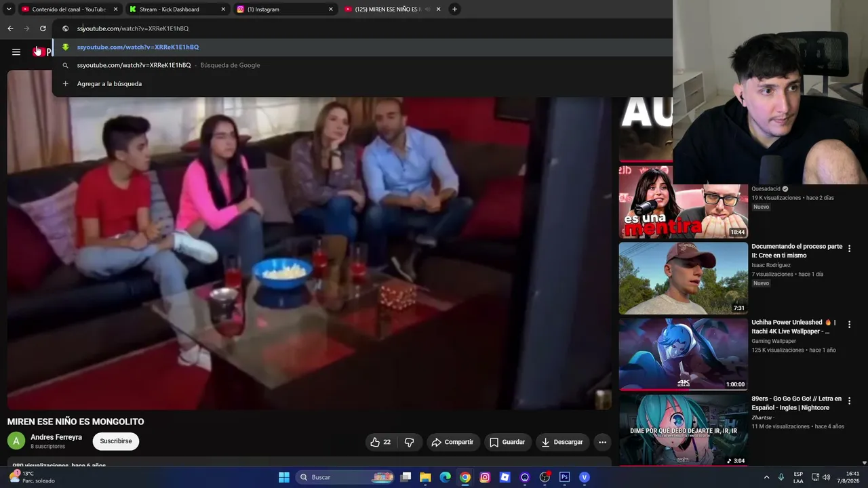Open Instagram app from the taskbar

point(485,477)
